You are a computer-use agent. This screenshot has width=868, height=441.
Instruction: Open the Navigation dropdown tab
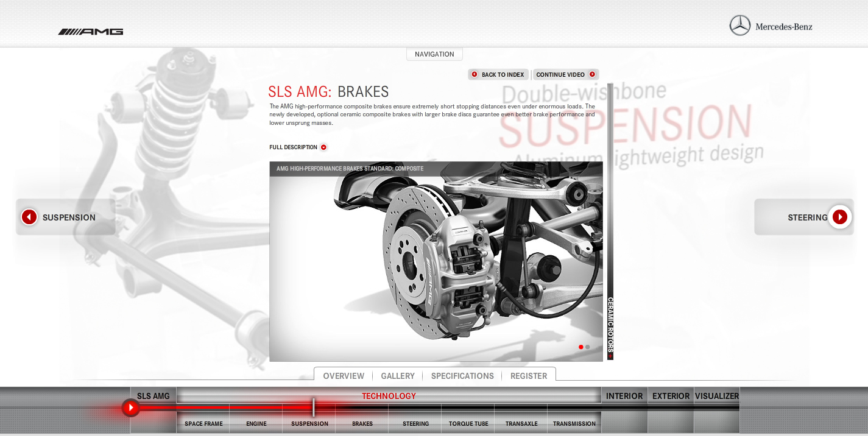[x=434, y=54]
